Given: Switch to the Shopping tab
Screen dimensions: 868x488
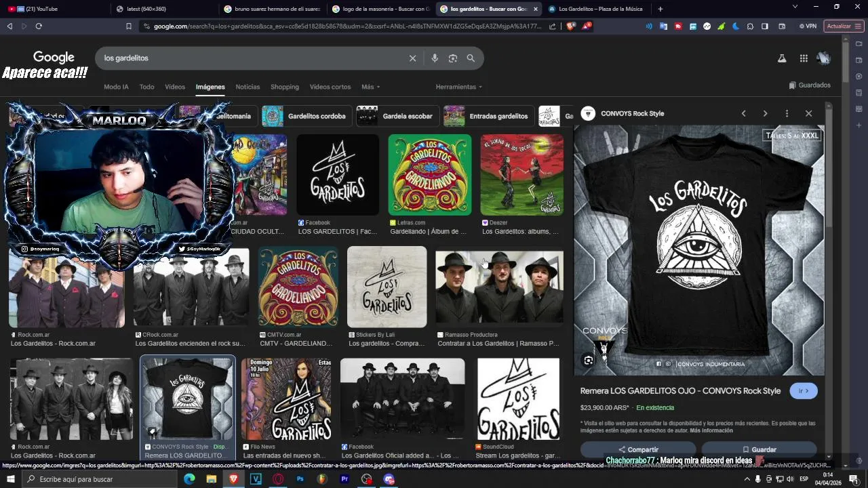Looking at the screenshot, I should click(x=285, y=87).
